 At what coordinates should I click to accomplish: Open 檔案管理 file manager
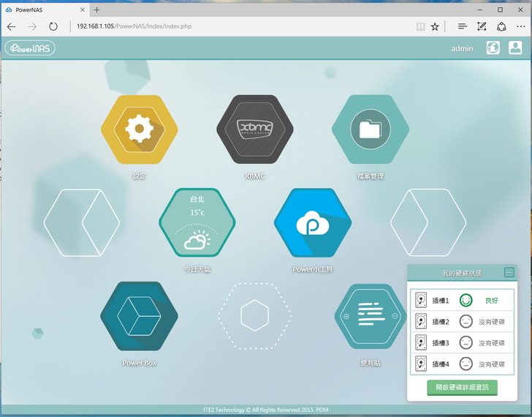point(370,130)
